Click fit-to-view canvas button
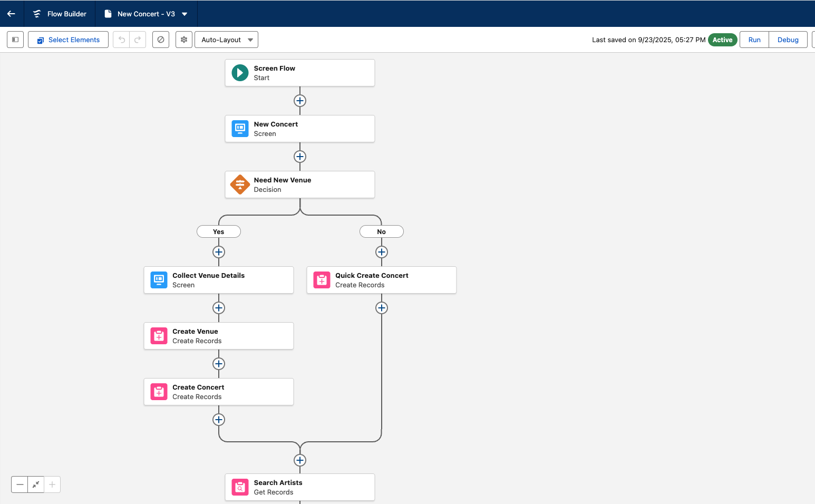Image resolution: width=815 pixels, height=504 pixels. coord(36,484)
